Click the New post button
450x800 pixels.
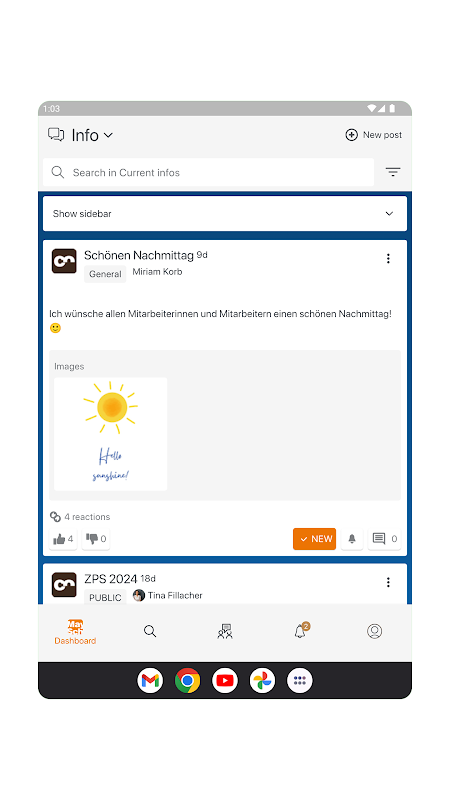[x=373, y=135]
